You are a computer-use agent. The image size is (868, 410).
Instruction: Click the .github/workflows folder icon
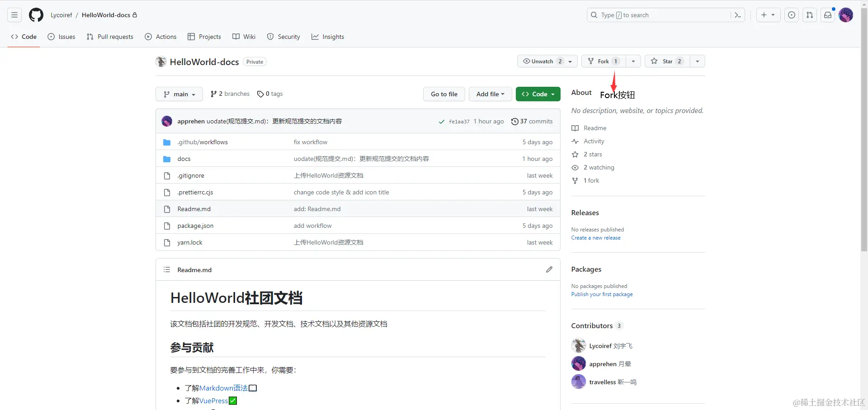pyautogui.click(x=167, y=142)
